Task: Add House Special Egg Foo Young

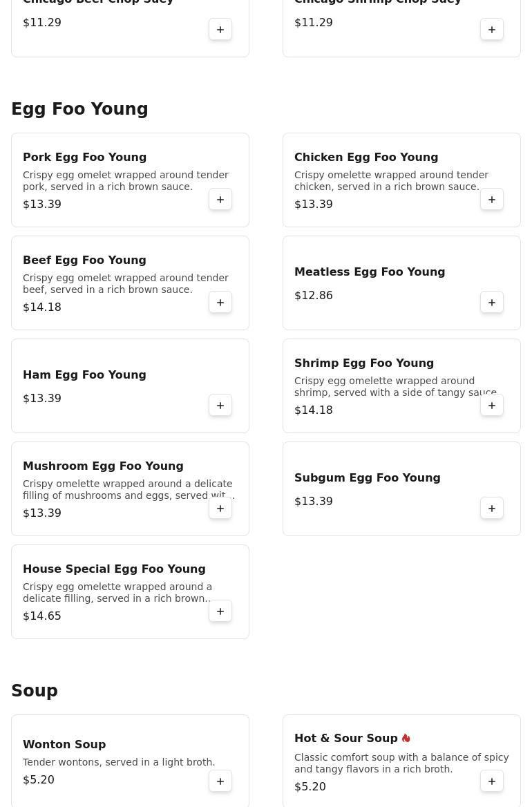Action: coord(220,611)
